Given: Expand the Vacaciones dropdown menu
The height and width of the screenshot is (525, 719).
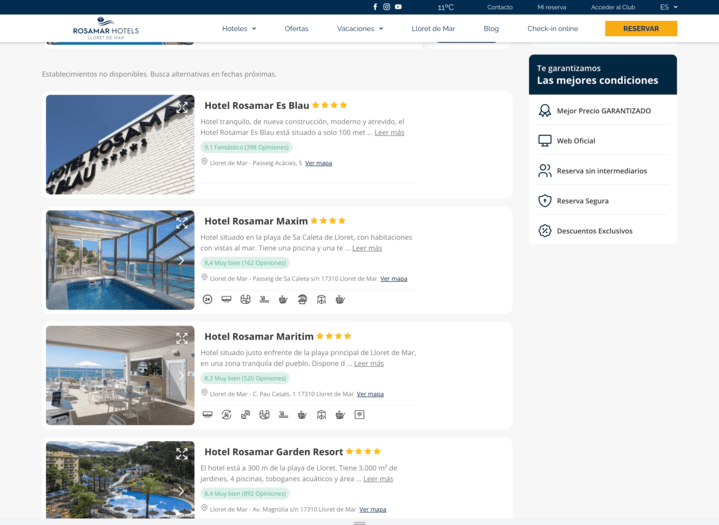Looking at the screenshot, I should (360, 28).
